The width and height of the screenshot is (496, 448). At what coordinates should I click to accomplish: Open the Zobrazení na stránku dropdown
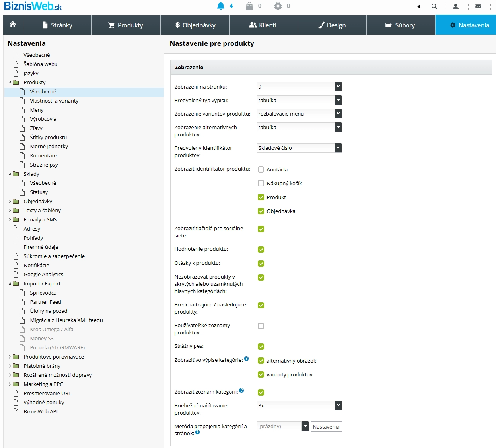(x=299, y=87)
